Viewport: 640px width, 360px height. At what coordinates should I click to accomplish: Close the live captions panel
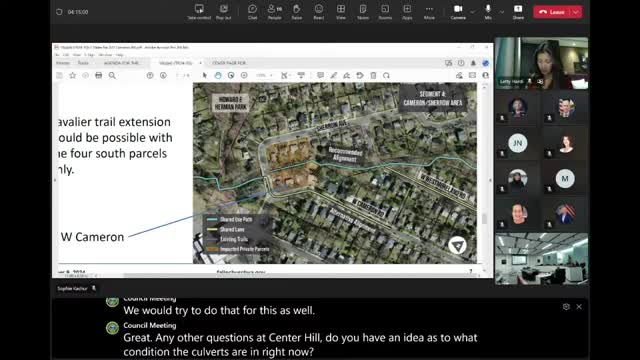click(x=579, y=307)
